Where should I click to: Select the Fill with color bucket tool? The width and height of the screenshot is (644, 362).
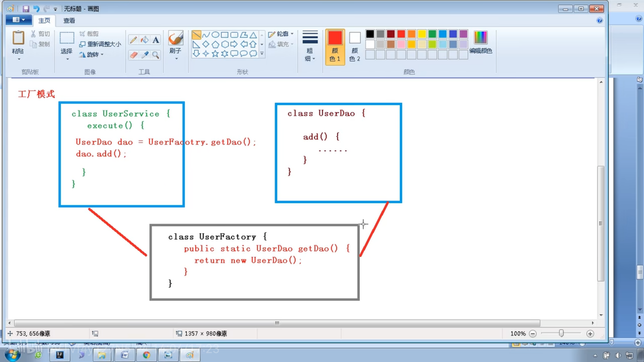pyautogui.click(x=145, y=40)
